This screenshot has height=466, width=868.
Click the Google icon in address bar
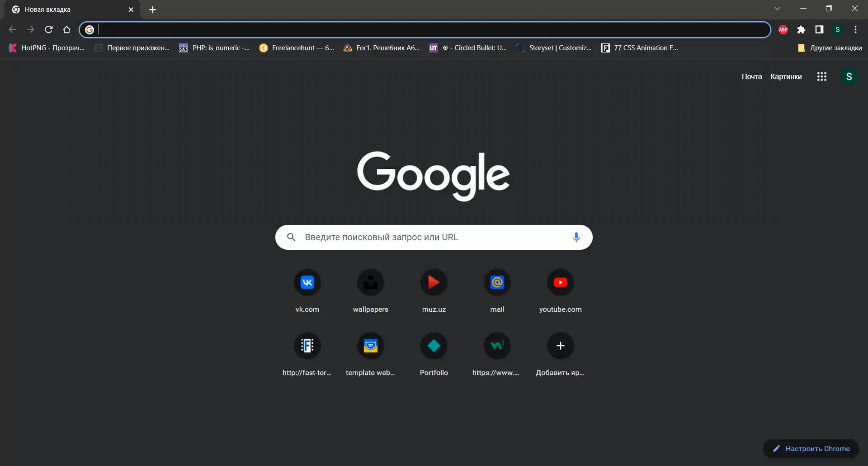coord(90,29)
